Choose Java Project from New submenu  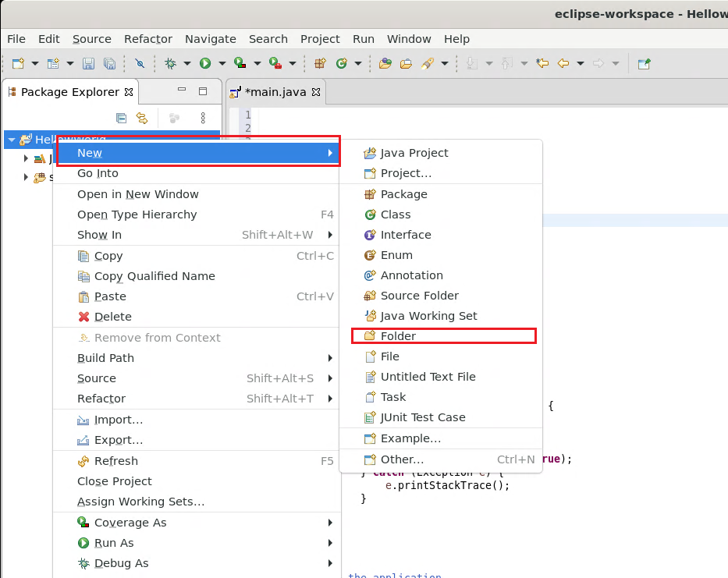click(441, 153)
